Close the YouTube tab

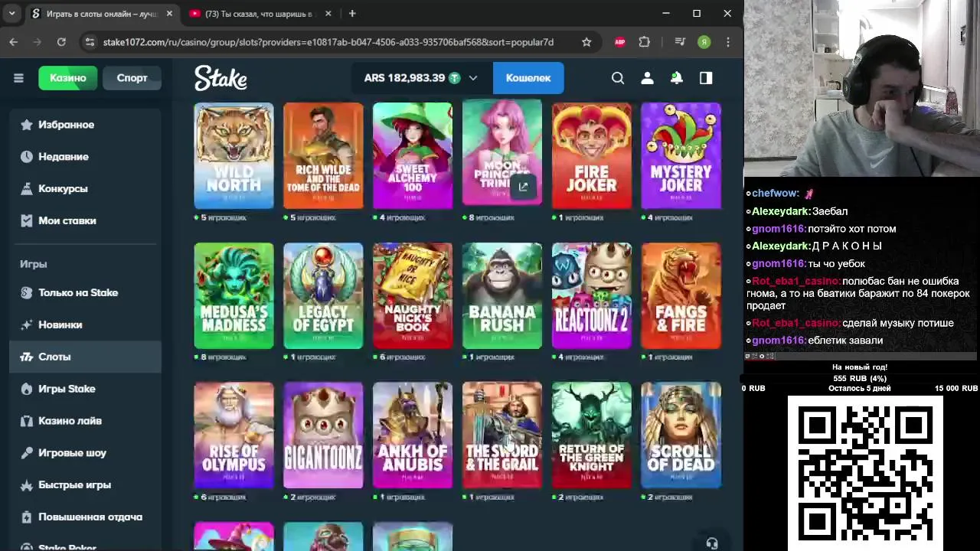(x=328, y=14)
